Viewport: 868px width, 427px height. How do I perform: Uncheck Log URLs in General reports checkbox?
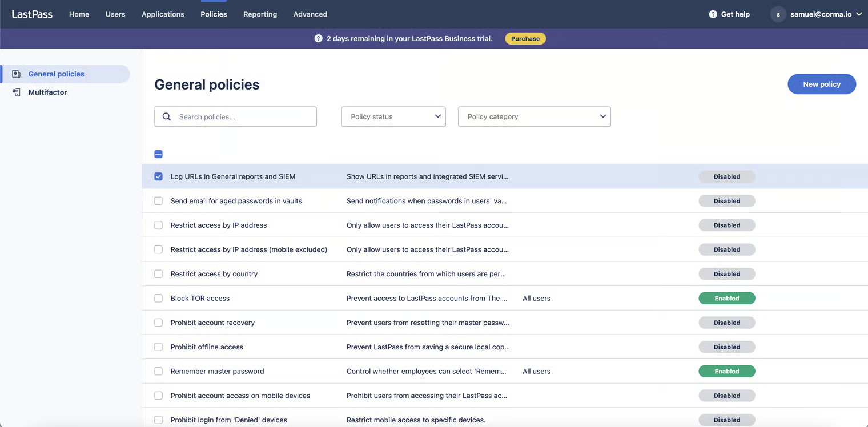[x=159, y=177]
